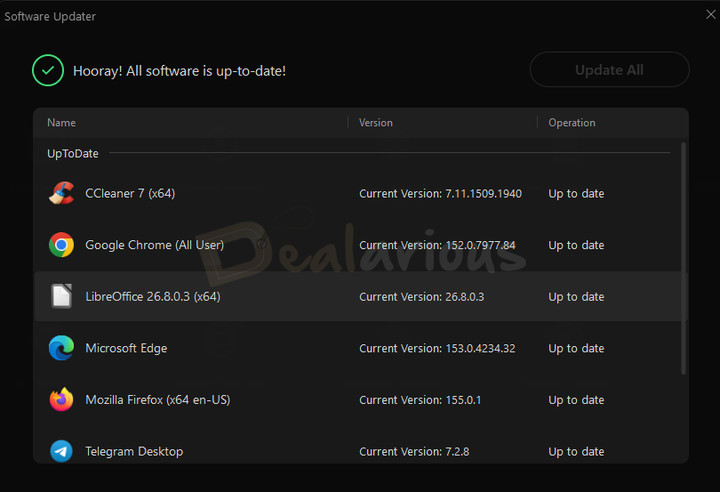This screenshot has width=720, height=492.
Task: Click the Mozilla Firefox icon
Action: pyautogui.click(x=62, y=399)
